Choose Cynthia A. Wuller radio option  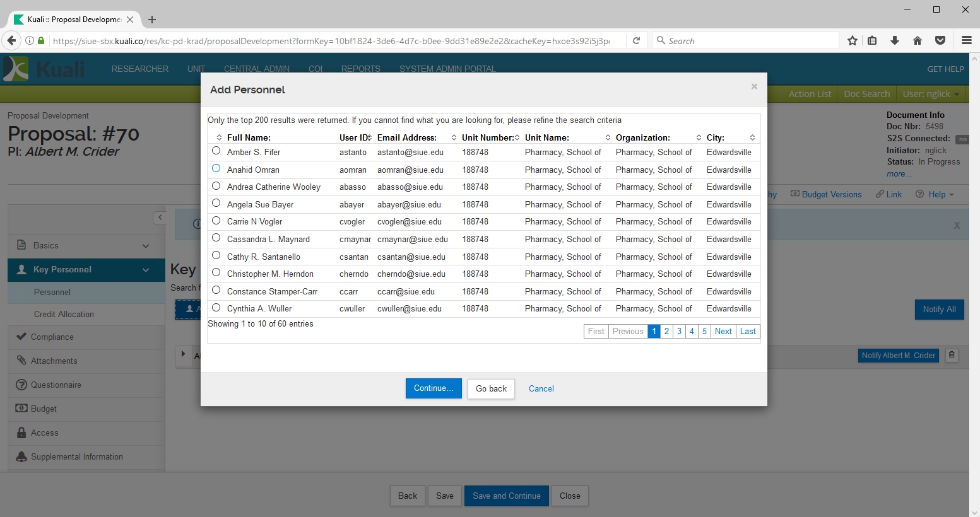point(216,308)
